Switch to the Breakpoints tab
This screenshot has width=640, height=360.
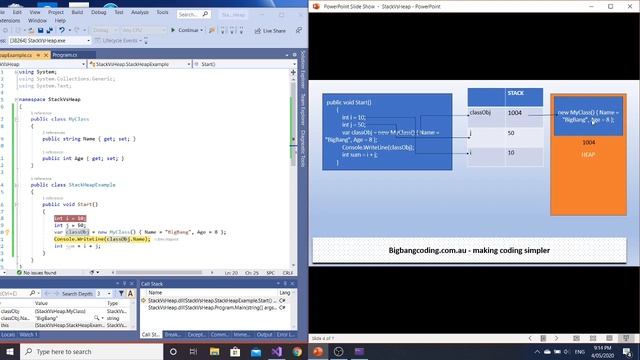(x=173, y=335)
